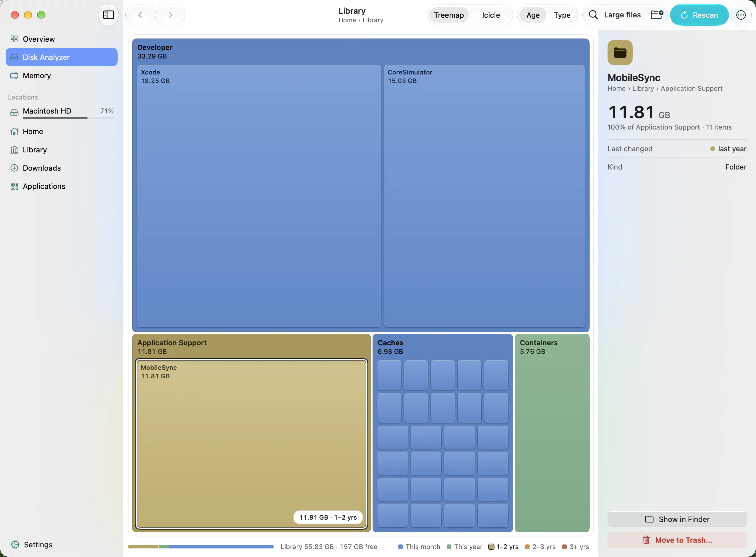The height and width of the screenshot is (557, 756).
Task: Select the Developer header block
Action: [x=361, y=52]
